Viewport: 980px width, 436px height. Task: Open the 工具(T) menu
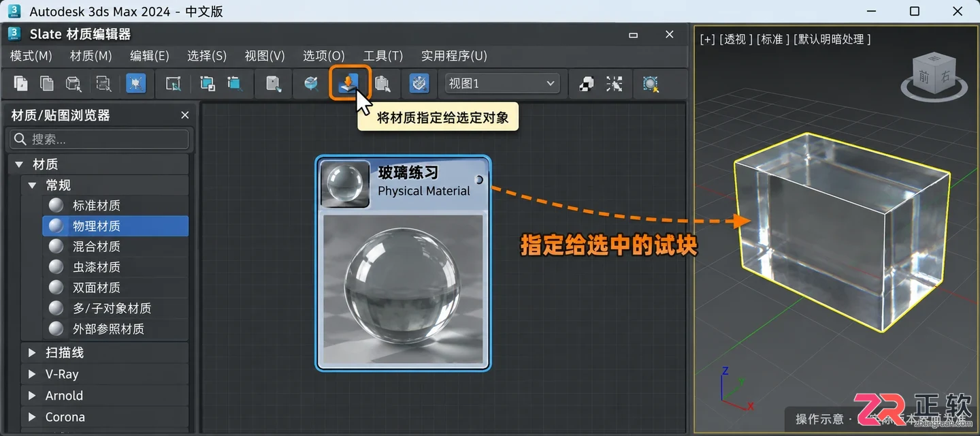coord(383,56)
